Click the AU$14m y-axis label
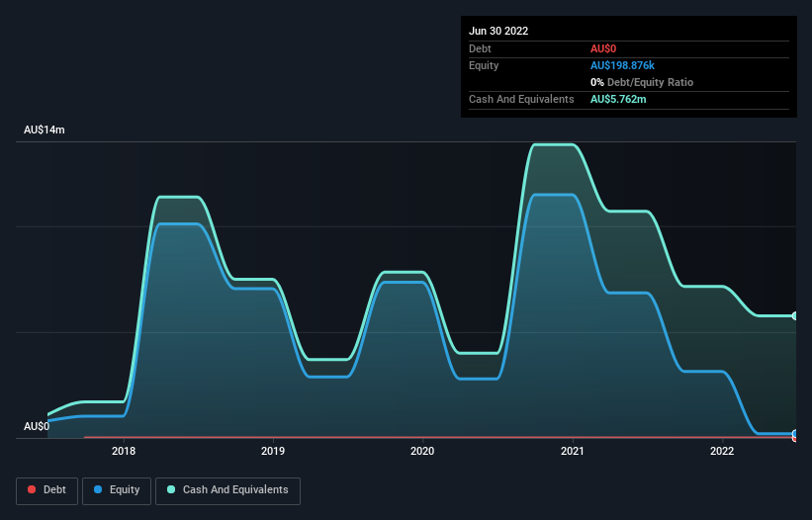 [x=45, y=130]
